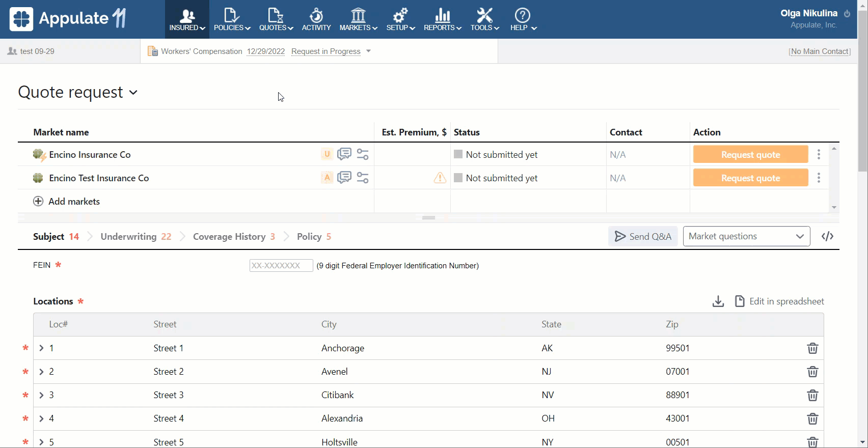Delete location 1 with trash icon

[x=812, y=348]
